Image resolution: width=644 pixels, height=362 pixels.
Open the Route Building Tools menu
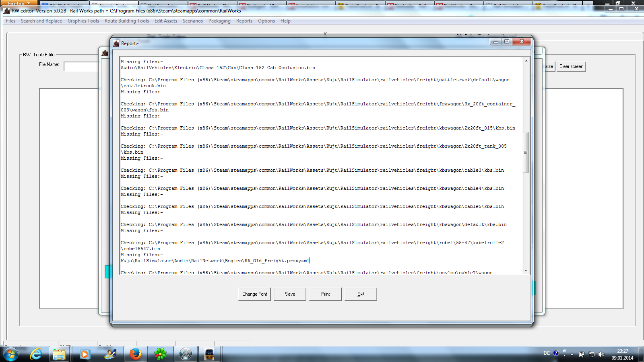(127, 21)
